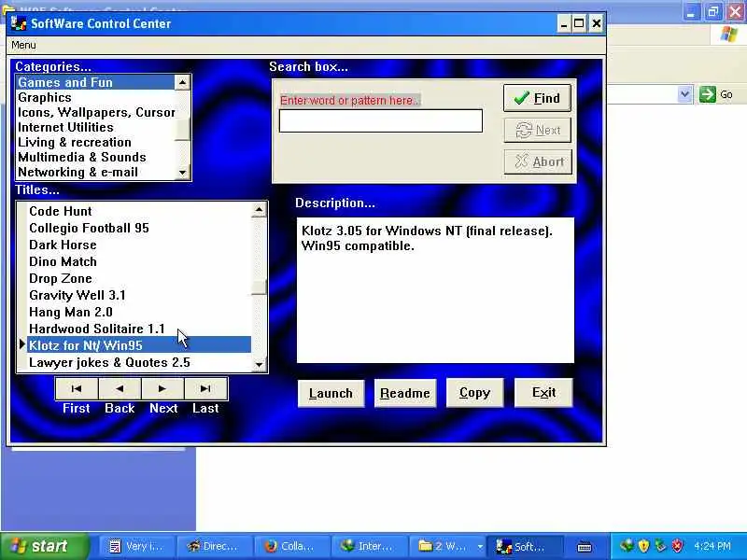Select Code Hunt title

tap(138, 211)
